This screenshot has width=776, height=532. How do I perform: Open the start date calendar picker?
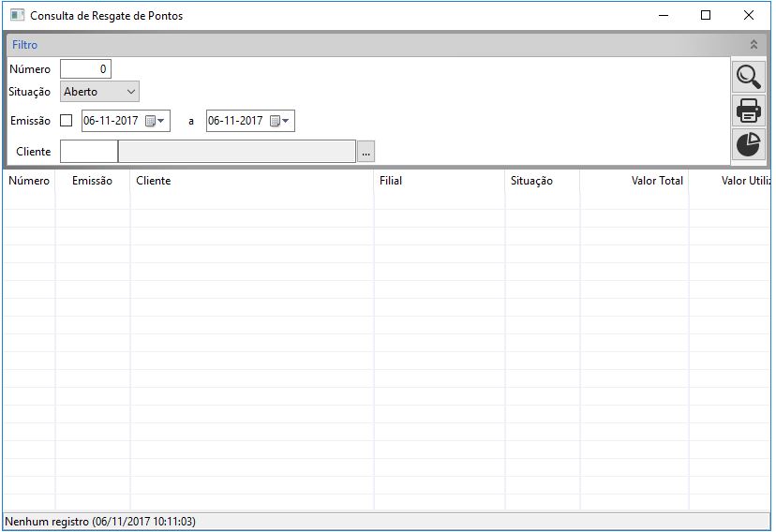coord(155,121)
